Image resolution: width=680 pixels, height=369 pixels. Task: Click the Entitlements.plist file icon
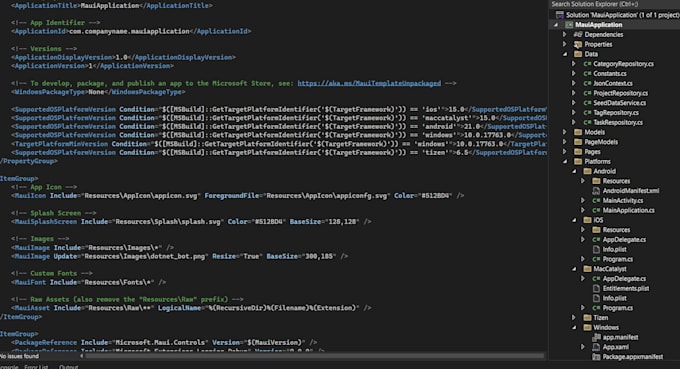596,288
